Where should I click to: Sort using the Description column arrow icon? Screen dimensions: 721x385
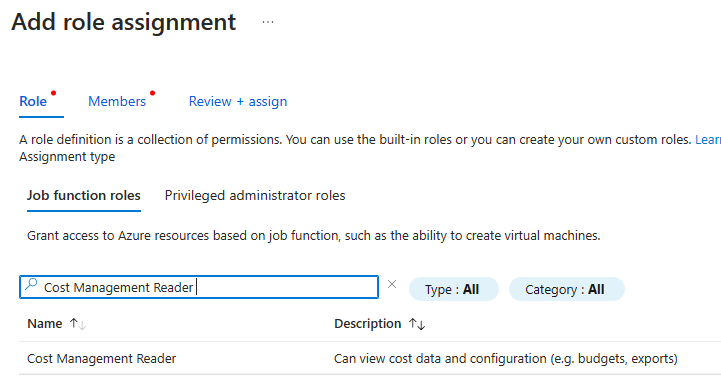[417, 324]
